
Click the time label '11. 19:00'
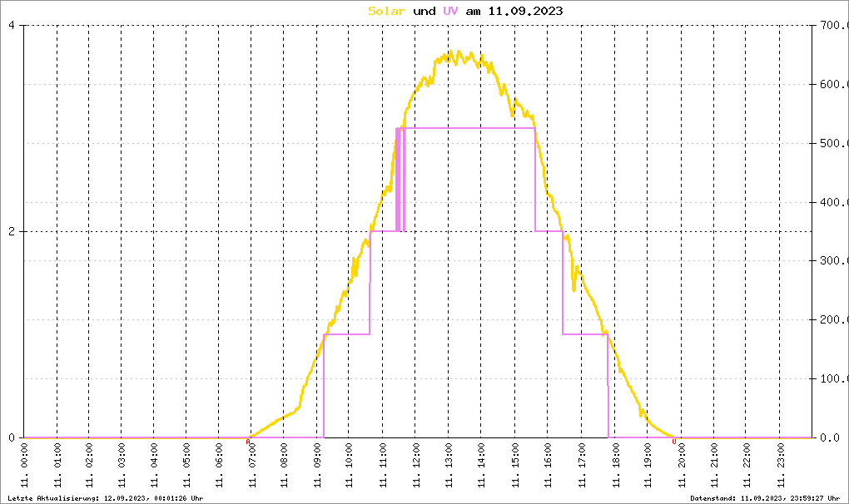tap(648, 465)
